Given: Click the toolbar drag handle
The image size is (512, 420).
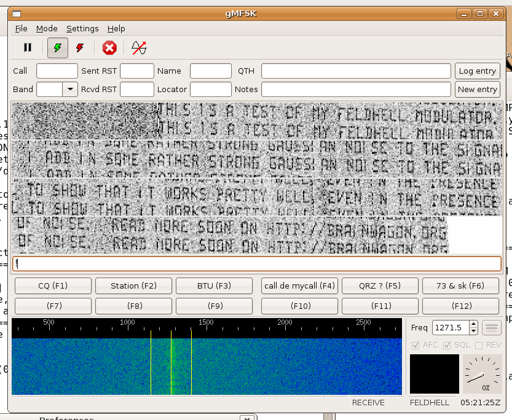Looking at the screenshot, I should 14,48.
